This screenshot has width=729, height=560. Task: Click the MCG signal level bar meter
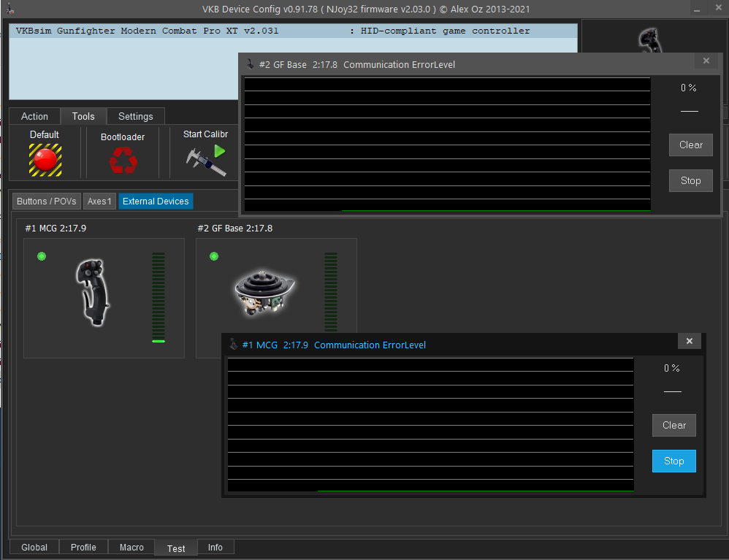pyautogui.click(x=159, y=297)
